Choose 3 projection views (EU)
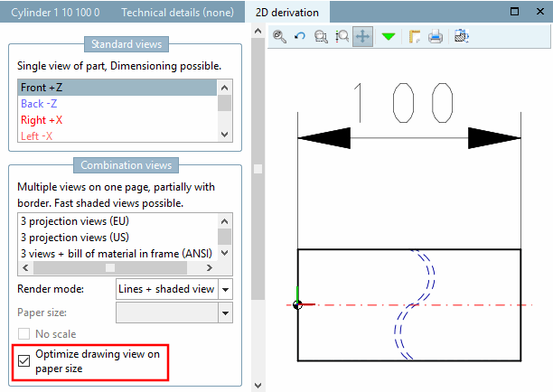The width and height of the screenshot is (553, 392). point(117,221)
